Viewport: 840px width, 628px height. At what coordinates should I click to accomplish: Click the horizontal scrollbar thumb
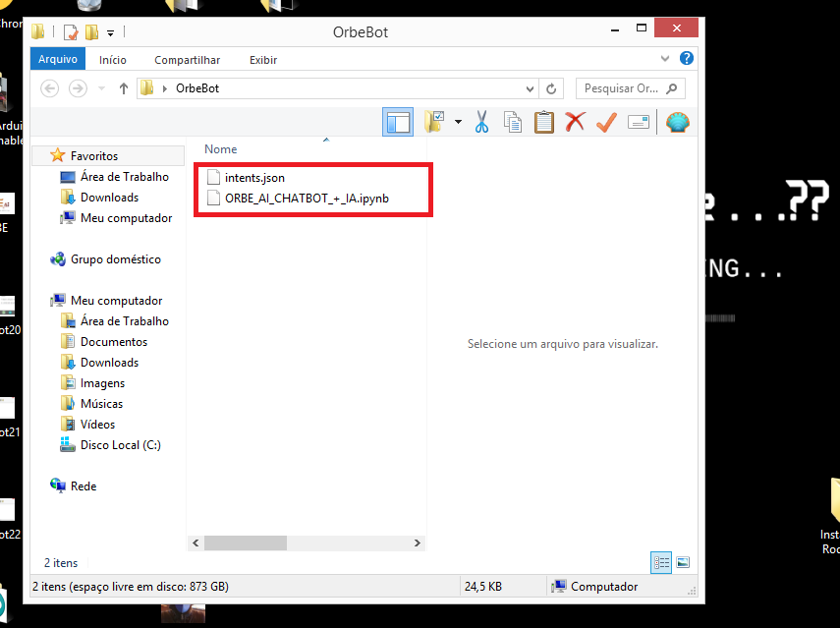(x=246, y=542)
